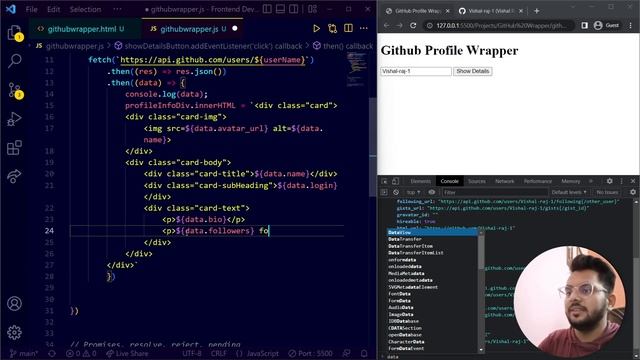This screenshot has width=640, height=360.
Task: Open the Sources tab in DevTools
Action: (x=477, y=181)
